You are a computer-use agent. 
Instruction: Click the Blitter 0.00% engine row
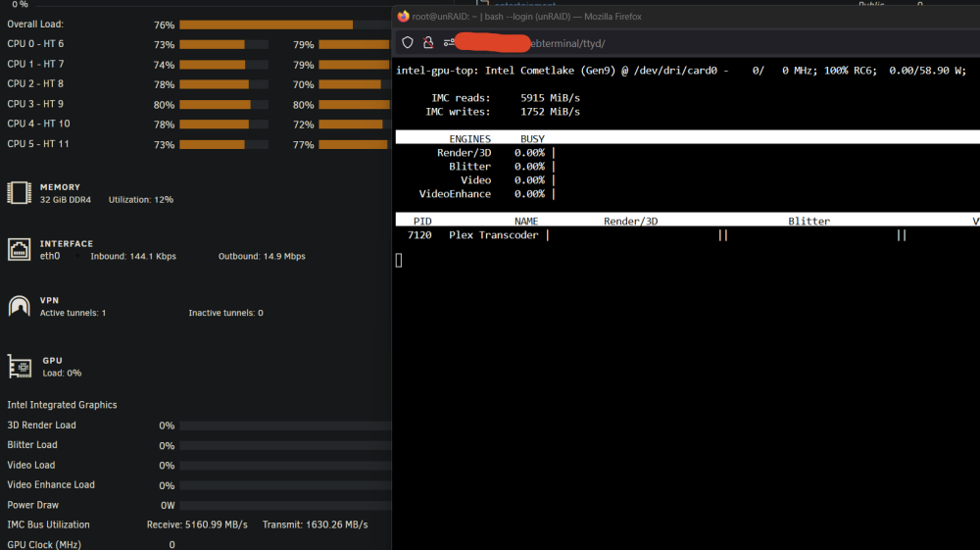point(502,167)
